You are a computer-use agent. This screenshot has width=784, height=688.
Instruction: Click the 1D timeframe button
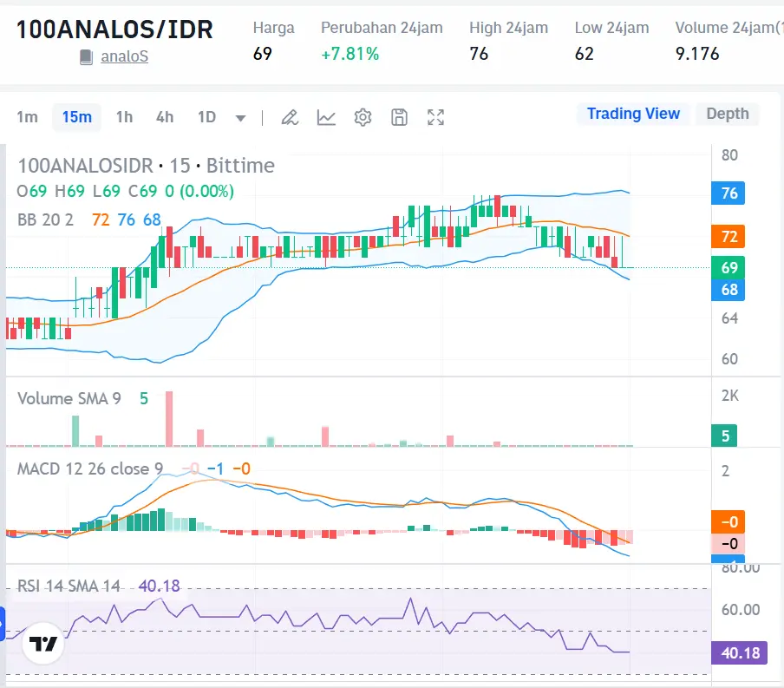(207, 116)
